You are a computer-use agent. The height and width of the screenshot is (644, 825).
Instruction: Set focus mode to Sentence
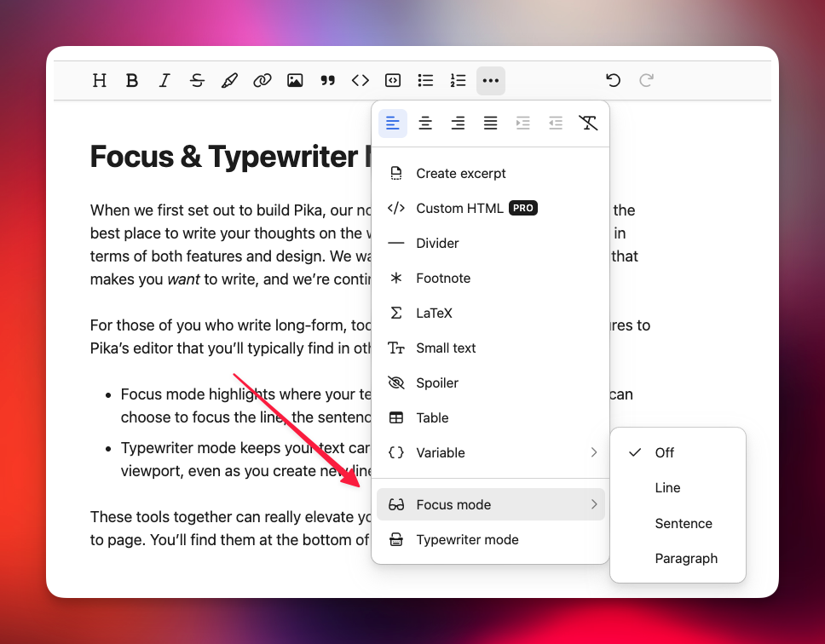click(x=678, y=524)
